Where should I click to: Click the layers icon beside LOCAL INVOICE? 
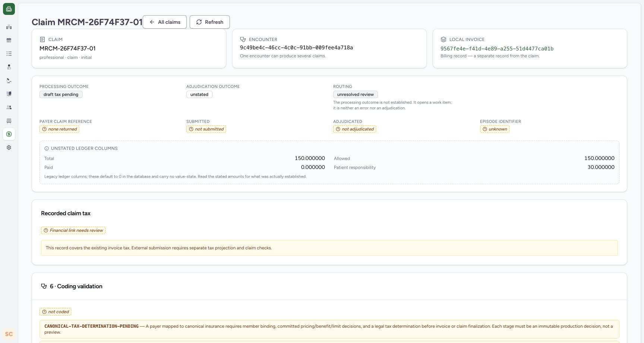(x=443, y=39)
